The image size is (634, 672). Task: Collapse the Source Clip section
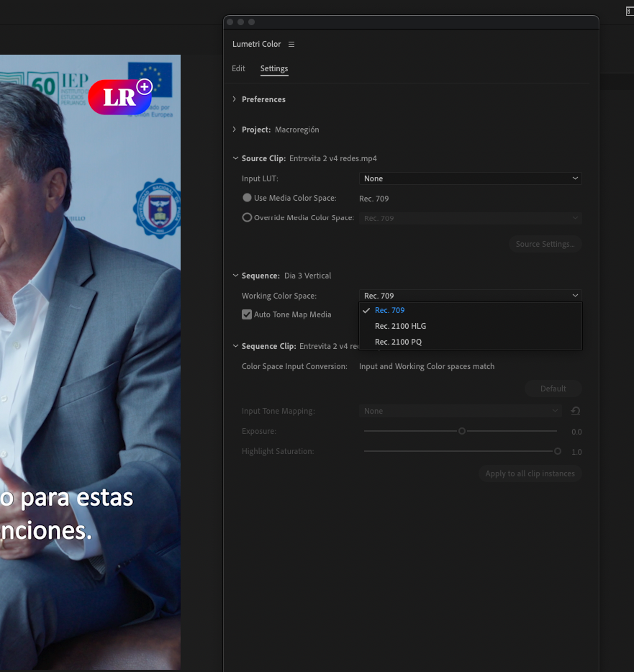235,158
